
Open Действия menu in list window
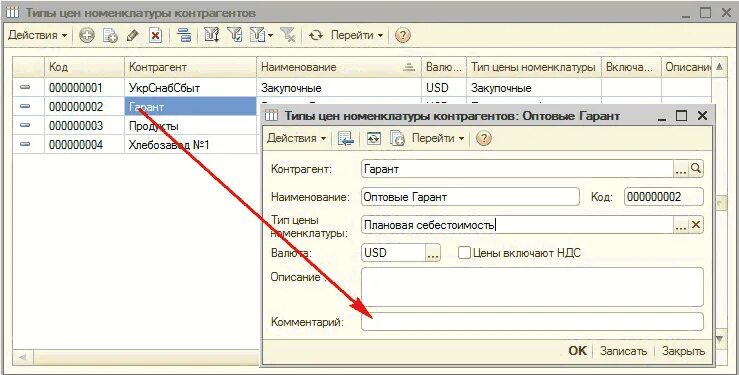[x=37, y=35]
